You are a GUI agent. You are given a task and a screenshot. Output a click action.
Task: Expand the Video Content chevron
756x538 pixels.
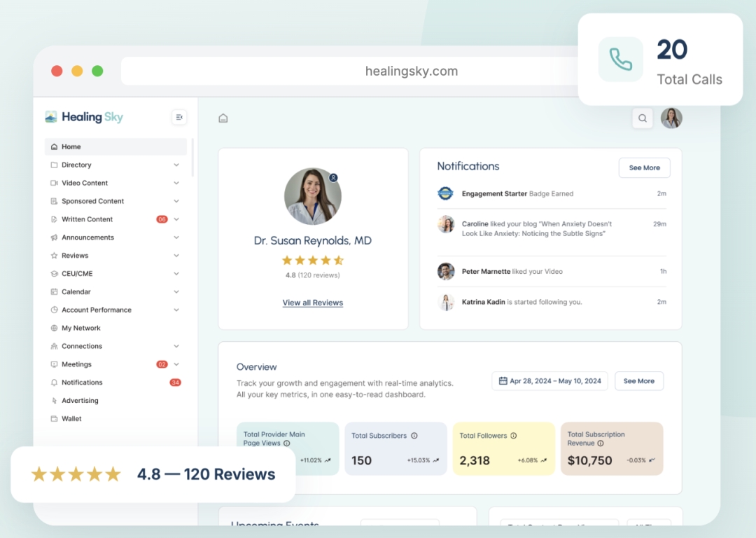tap(176, 184)
